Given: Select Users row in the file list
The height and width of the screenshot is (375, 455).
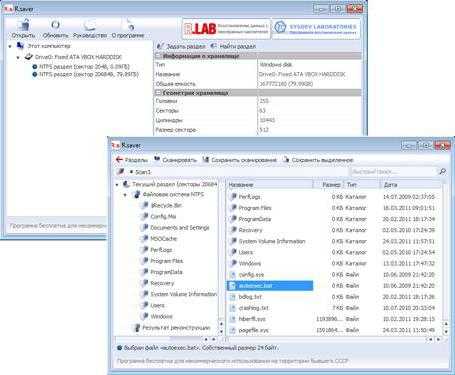Looking at the screenshot, I should 246,252.
